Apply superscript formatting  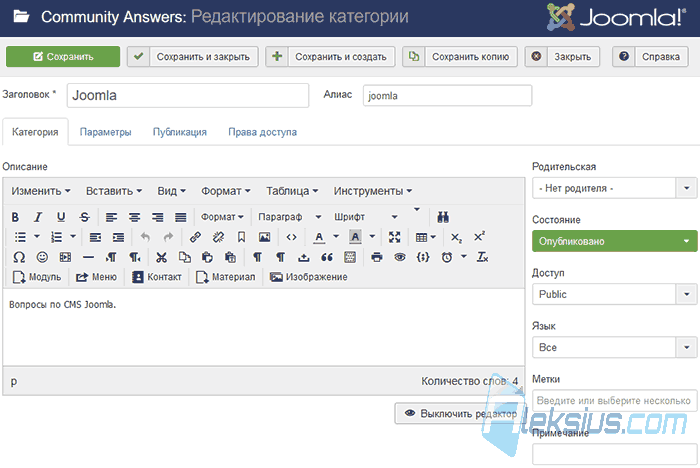(x=479, y=237)
